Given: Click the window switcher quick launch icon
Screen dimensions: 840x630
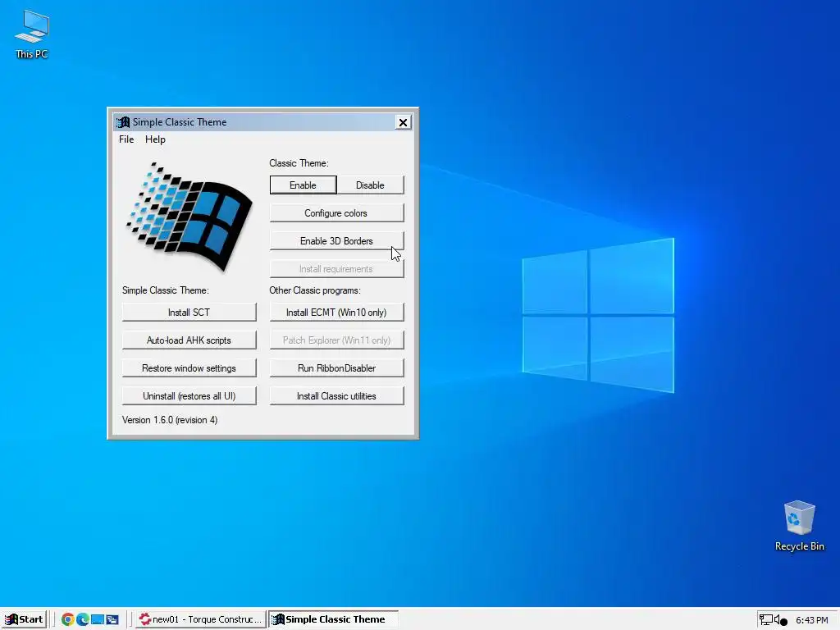Looking at the screenshot, I should [x=112, y=619].
